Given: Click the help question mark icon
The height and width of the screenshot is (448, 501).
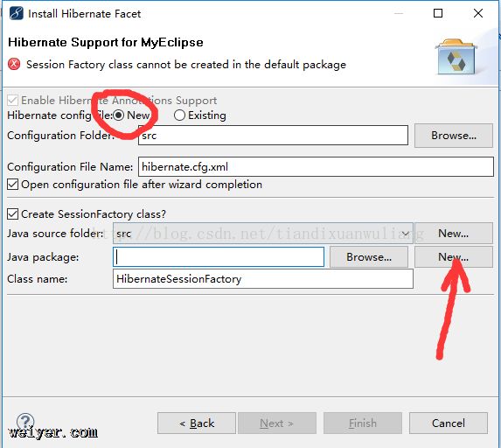Looking at the screenshot, I should 25,422.
